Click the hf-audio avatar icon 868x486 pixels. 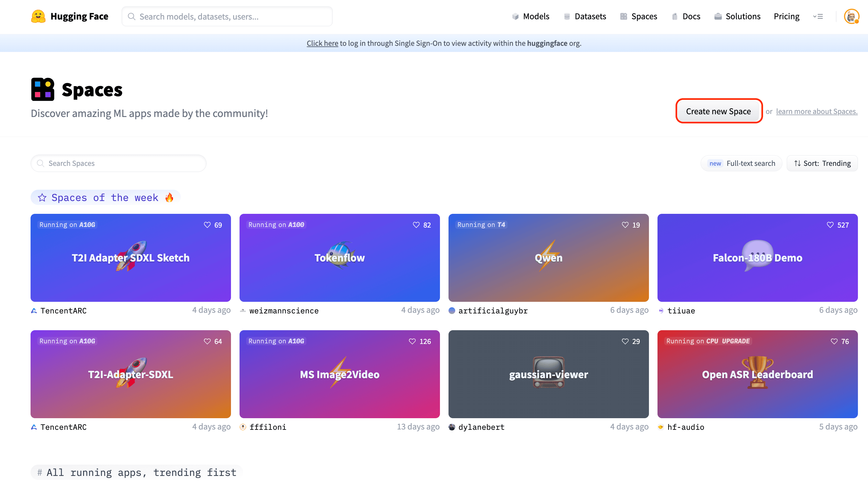coord(661,427)
